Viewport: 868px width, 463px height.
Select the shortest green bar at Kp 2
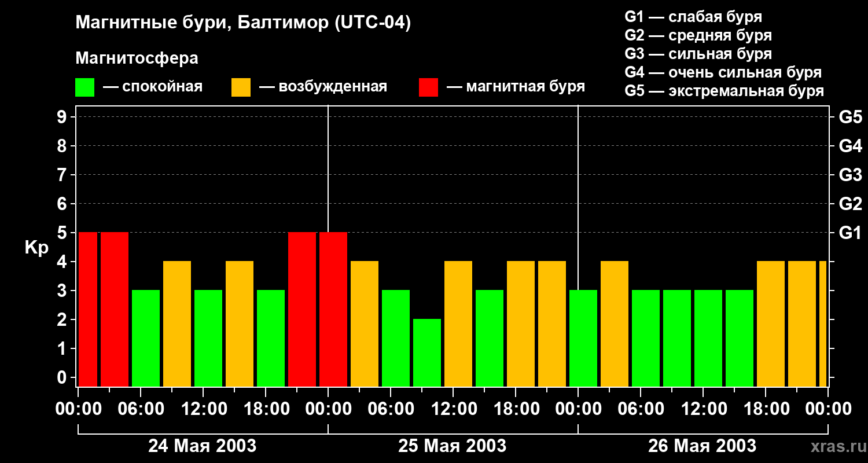pos(427,352)
